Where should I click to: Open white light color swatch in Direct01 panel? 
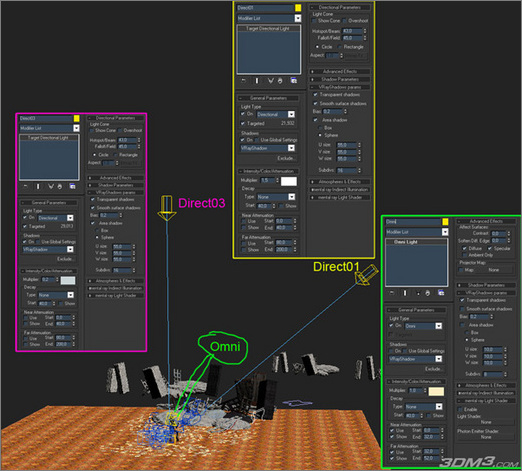(x=289, y=181)
